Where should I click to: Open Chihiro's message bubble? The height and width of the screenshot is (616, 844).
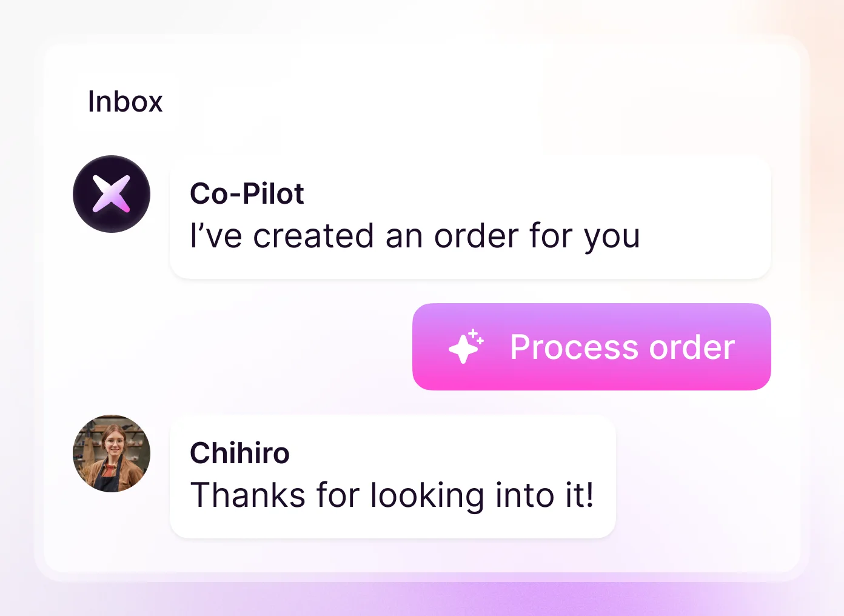(x=393, y=477)
